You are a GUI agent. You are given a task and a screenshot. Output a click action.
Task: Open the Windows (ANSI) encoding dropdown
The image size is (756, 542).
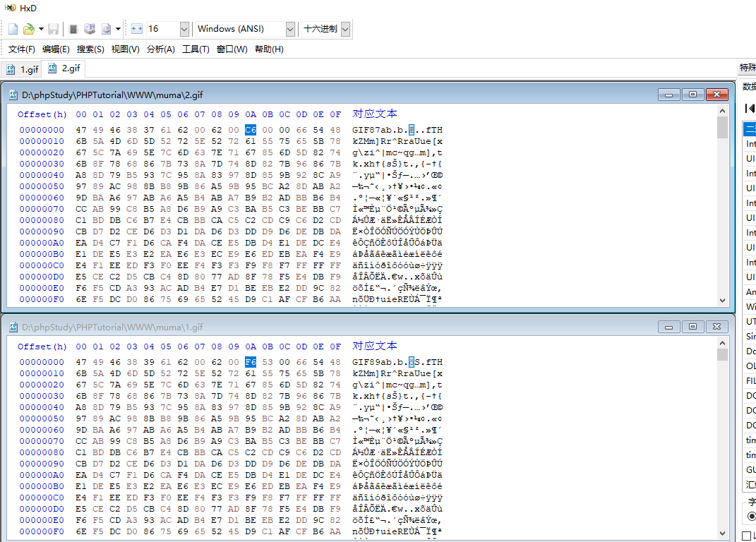290,29
